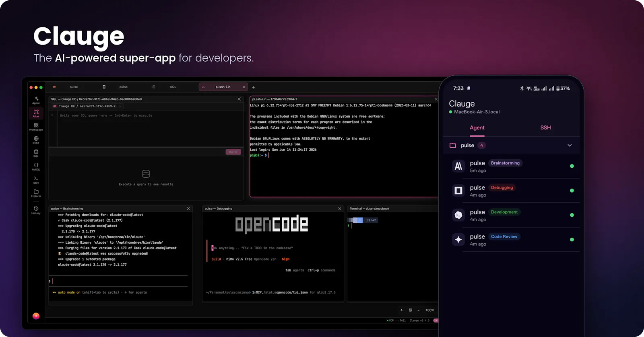Click the phone Bluetooth status icon
The height and width of the screenshot is (337, 644).
tap(522, 88)
